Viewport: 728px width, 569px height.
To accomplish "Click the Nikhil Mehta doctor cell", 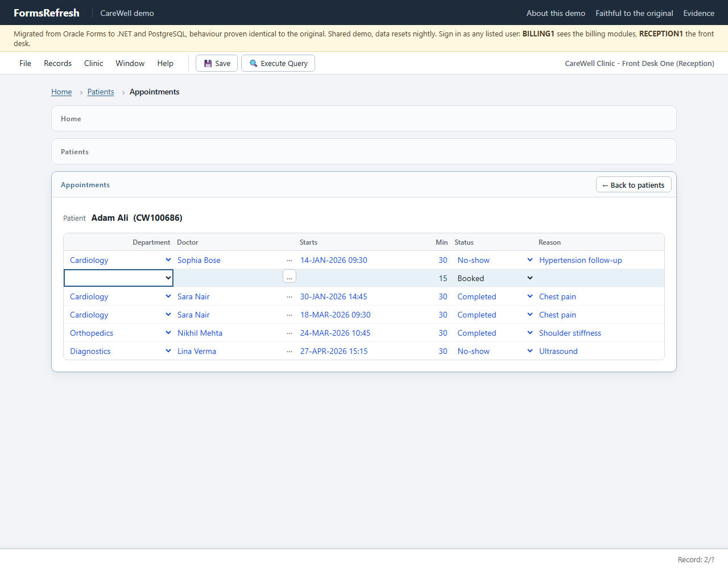I will pos(200,333).
